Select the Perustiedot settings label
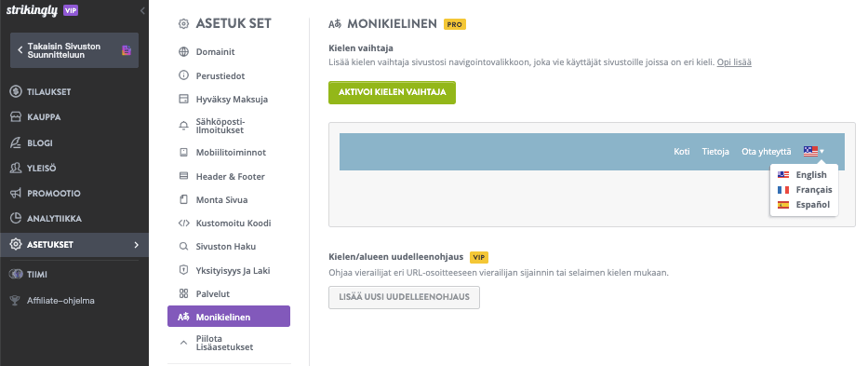 click(x=220, y=75)
